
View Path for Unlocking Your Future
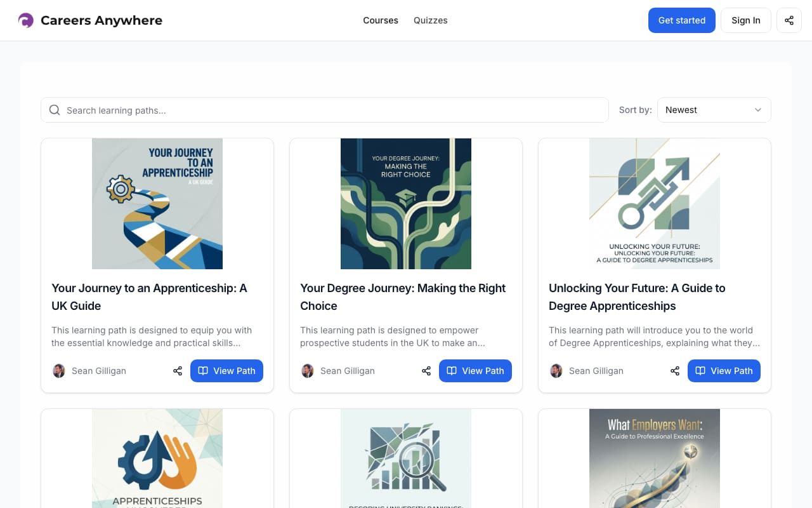724,371
